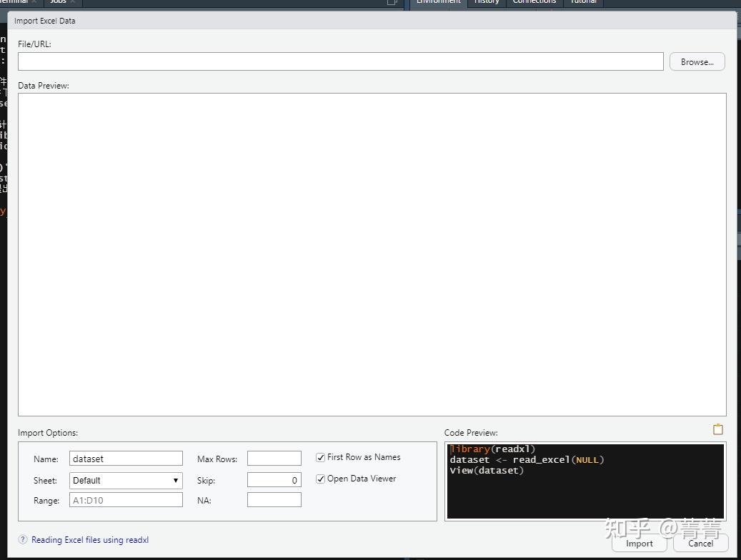Click the popout panel icon near Environment tab
741x560 pixels.
[x=392, y=2]
